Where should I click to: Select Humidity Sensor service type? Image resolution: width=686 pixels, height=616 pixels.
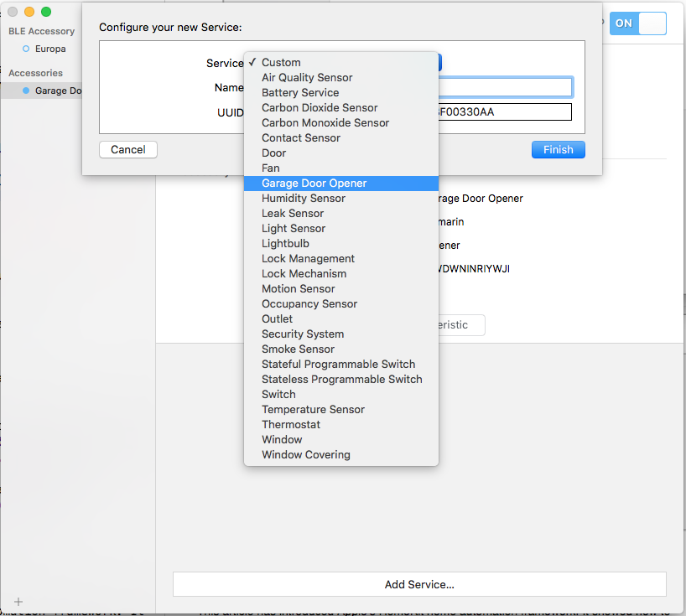click(x=303, y=198)
